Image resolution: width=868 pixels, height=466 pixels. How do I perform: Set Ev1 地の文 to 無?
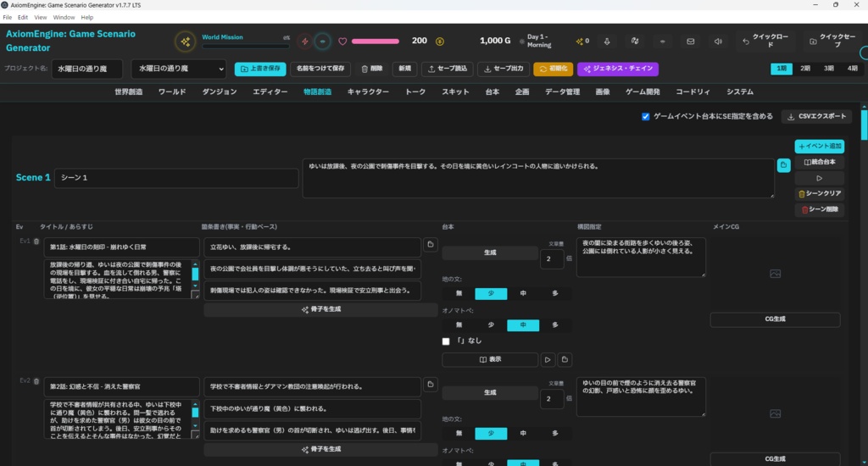click(459, 293)
